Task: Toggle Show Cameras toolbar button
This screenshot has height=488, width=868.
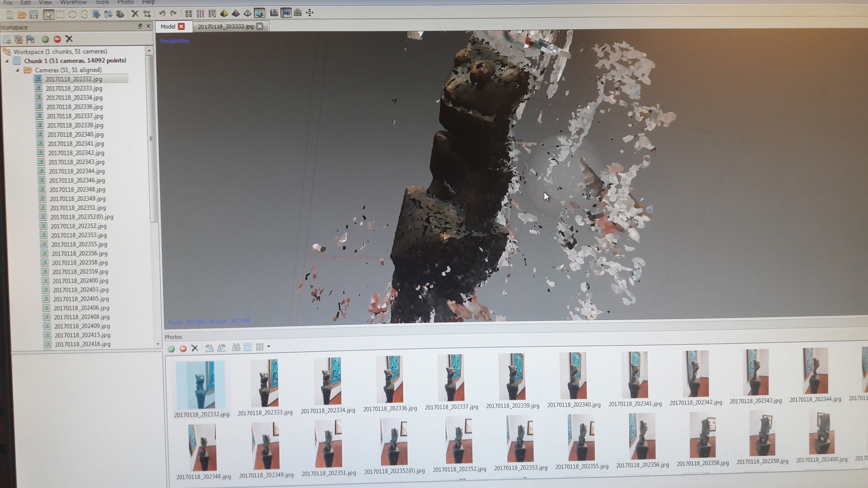Action: [x=274, y=13]
